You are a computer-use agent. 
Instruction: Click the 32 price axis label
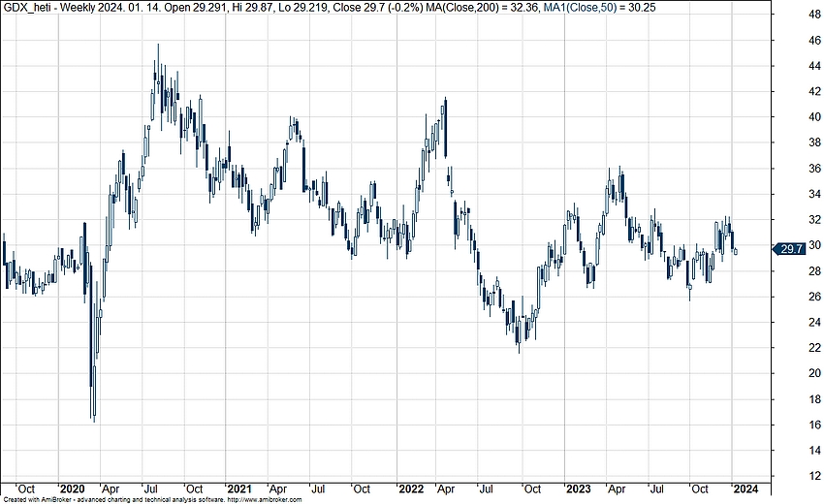(814, 220)
